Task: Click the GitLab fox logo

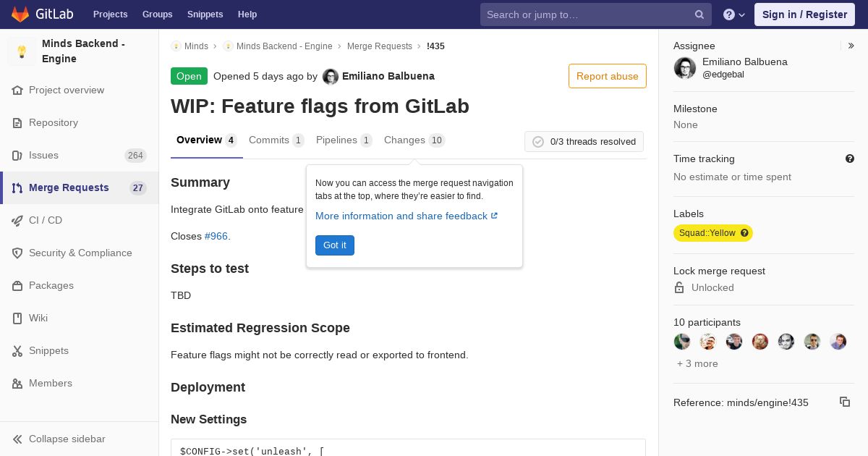Action: click(20, 14)
